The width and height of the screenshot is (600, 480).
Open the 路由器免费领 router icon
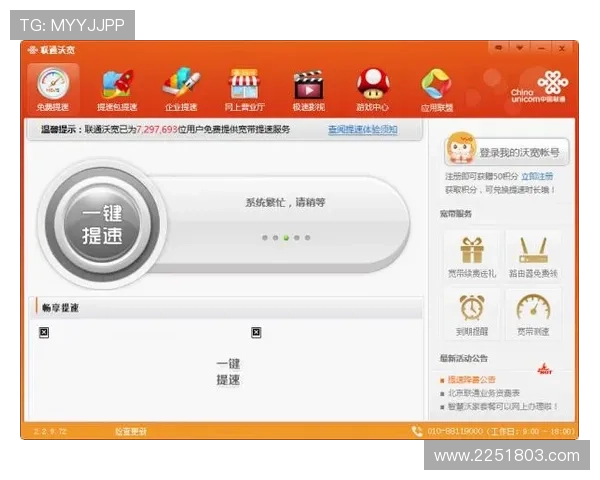533,256
